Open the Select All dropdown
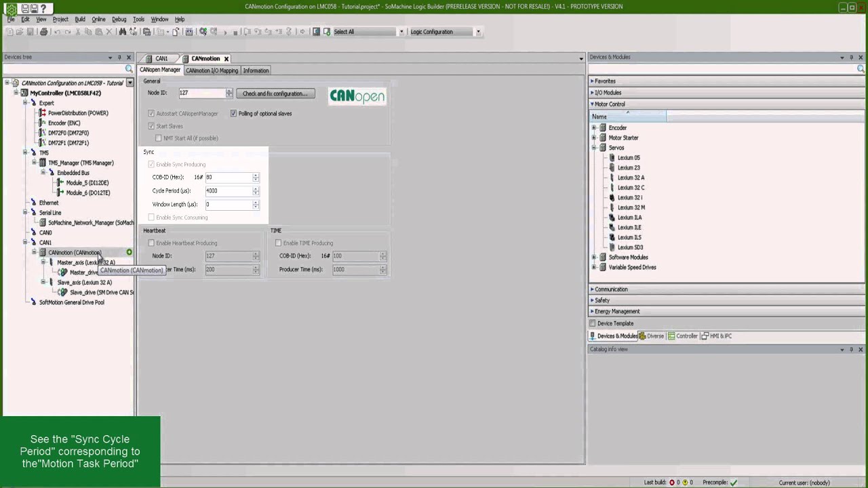 pyautogui.click(x=401, y=32)
